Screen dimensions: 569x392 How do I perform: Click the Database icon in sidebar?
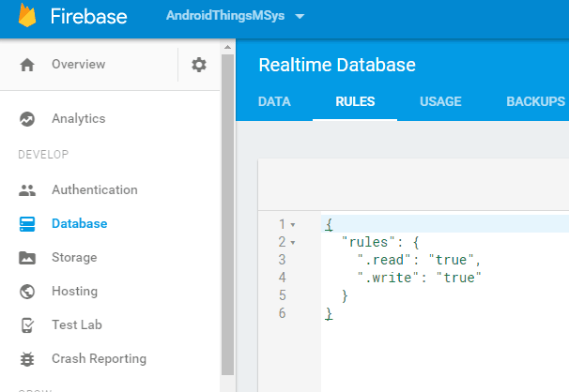click(27, 224)
